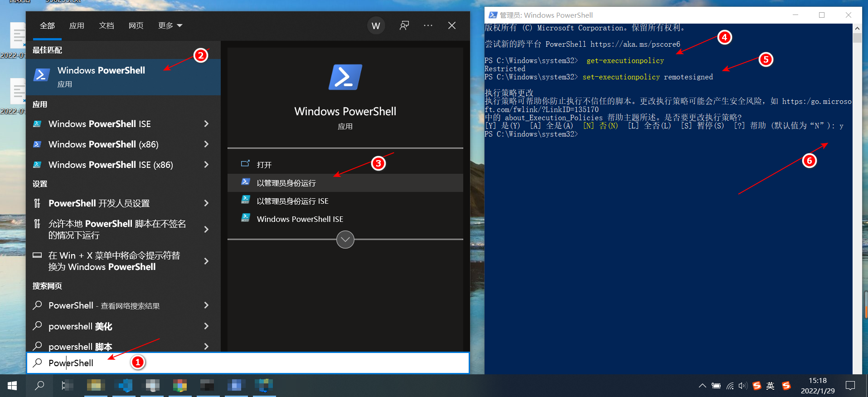Viewport: 868px width, 397px height.
Task: Switch to the 应用 search tab
Action: 77,26
